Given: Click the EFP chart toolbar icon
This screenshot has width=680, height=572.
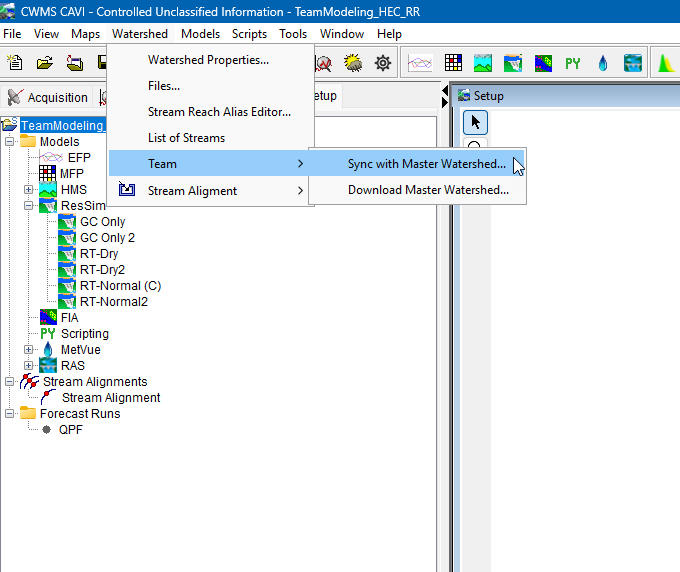Looking at the screenshot, I should [423, 63].
